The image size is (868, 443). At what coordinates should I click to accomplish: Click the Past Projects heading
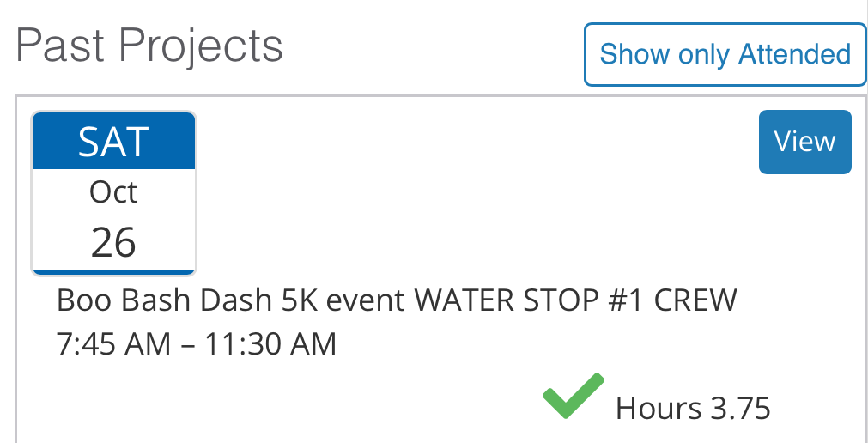[149, 46]
